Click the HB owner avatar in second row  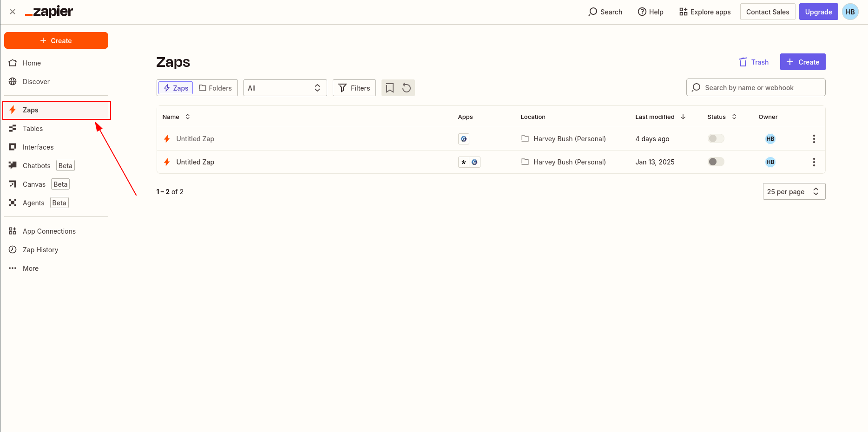[x=770, y=162]
